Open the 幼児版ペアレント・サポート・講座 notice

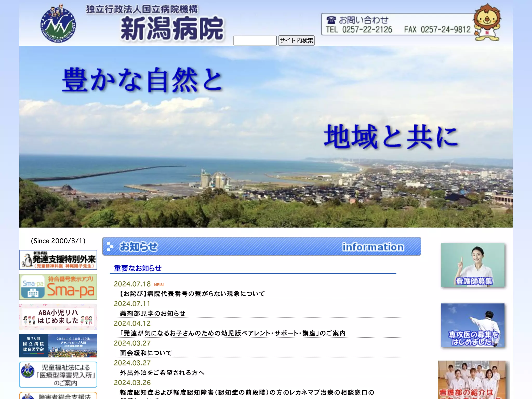click(232, 333)
